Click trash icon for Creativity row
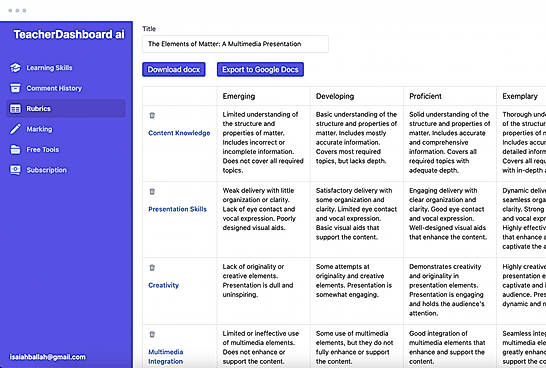Image resolution: width=546 pixels, height=368 pixels. [x=152, y=267]
